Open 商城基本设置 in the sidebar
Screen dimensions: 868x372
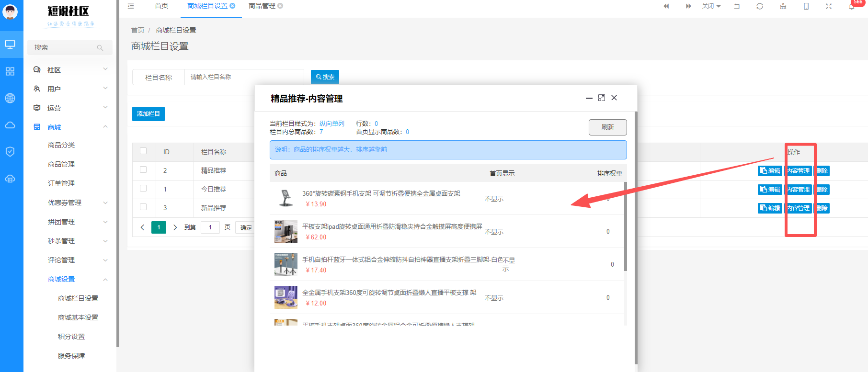tap(78, 317)
